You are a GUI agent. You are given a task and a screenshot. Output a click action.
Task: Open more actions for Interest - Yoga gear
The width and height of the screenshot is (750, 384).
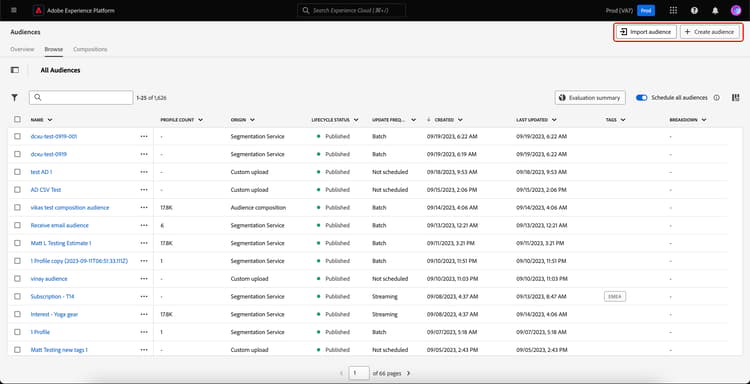(x=144, y=314)
